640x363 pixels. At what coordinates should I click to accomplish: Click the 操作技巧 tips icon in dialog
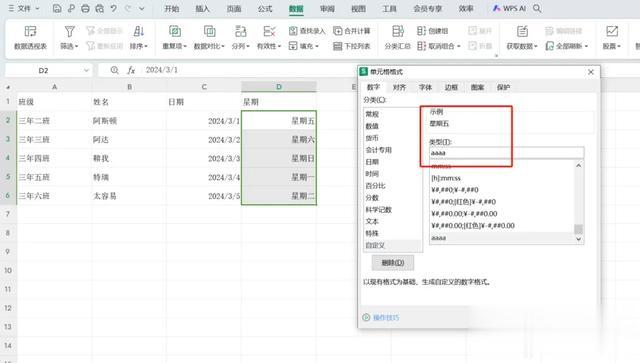click(x=366, y=317)
